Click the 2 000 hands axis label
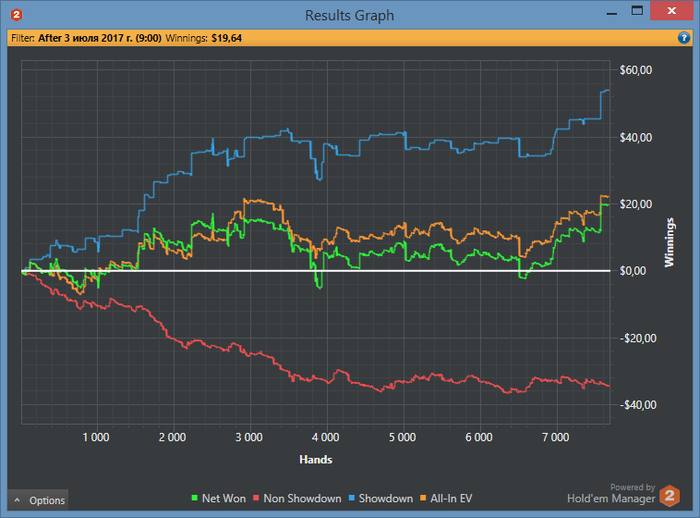Viewport: 700px width, 518px height. [172, 437]
